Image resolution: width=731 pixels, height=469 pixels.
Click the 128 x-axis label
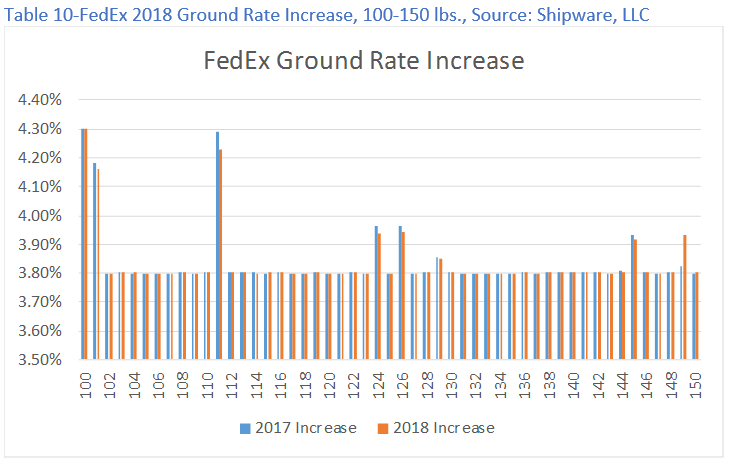pyautogui.click(x=427, y=385)
